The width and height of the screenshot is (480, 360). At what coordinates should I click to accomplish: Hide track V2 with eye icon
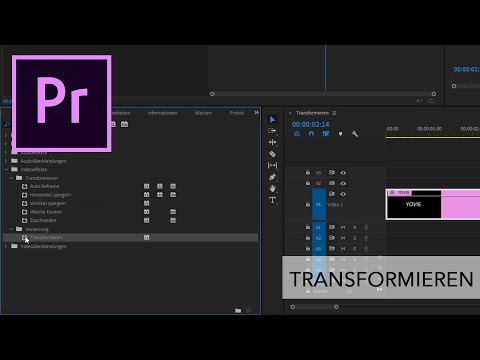[343, 183]
